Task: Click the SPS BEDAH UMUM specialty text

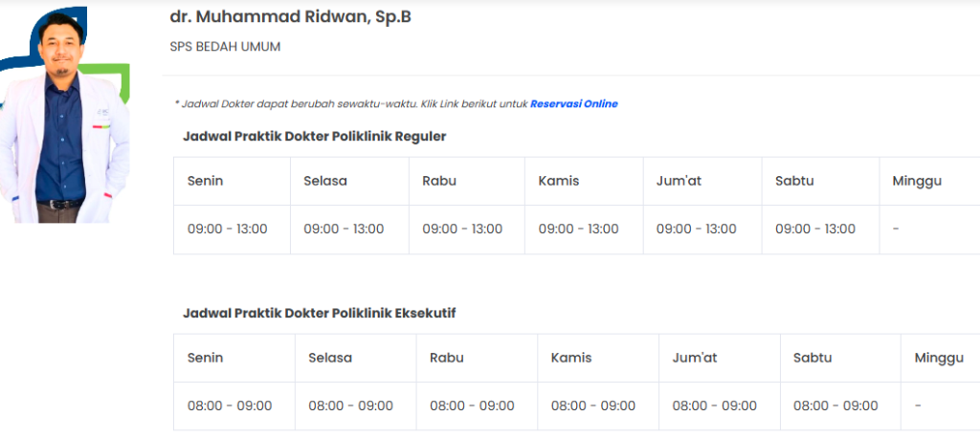Action: (225, 46)
